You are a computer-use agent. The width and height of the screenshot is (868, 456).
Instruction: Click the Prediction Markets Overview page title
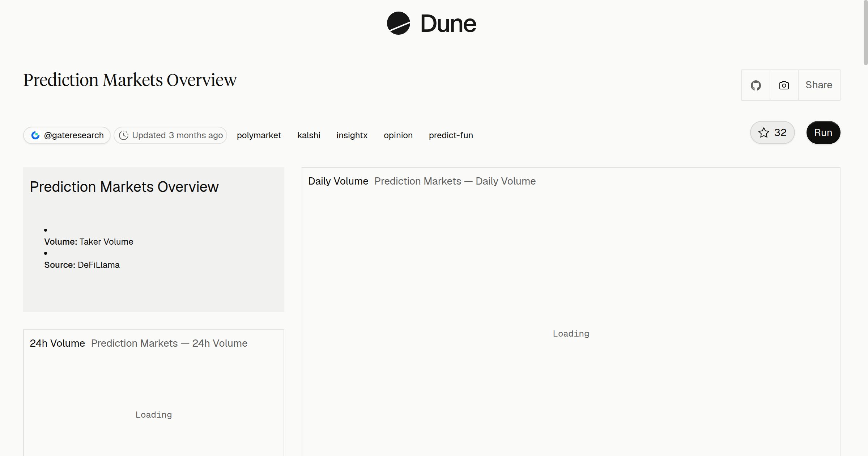click(x=130, y=80)
